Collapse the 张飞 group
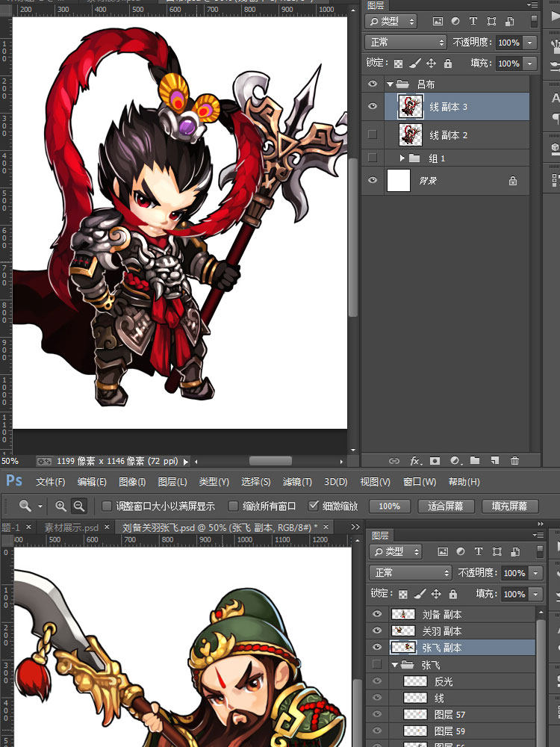 click(x=395, y=664)
